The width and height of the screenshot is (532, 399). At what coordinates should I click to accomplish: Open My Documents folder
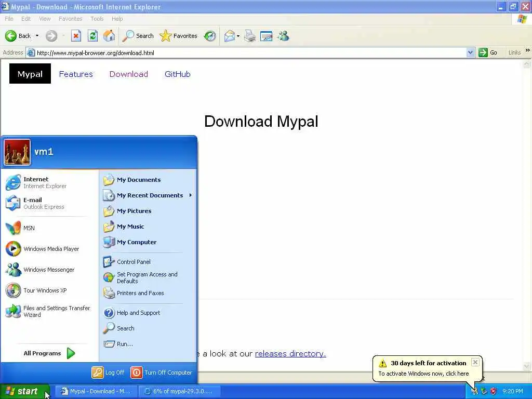click(x=148, y=179)
